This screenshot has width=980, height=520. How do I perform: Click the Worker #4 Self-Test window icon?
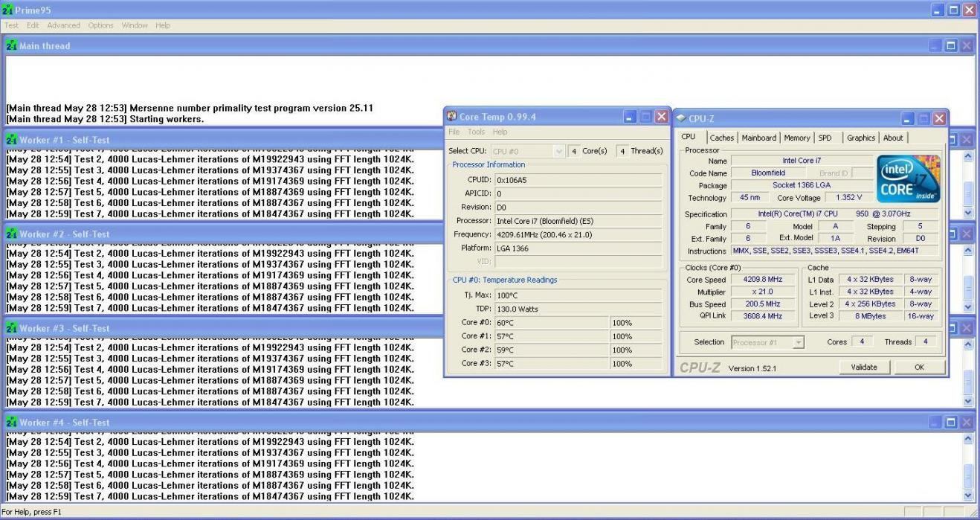point(11,422)
